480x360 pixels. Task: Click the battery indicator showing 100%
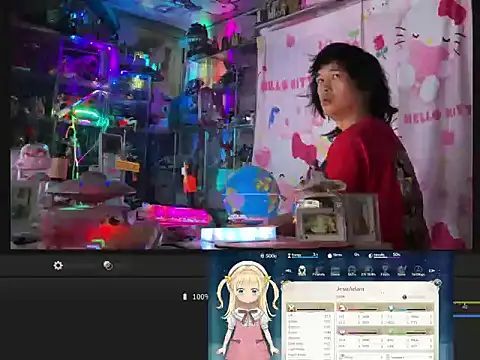(195, 296)
